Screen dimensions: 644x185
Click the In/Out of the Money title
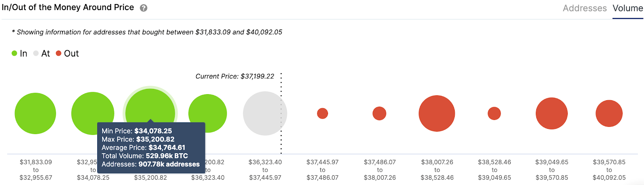pyautogui.click(x=68, y=8)
